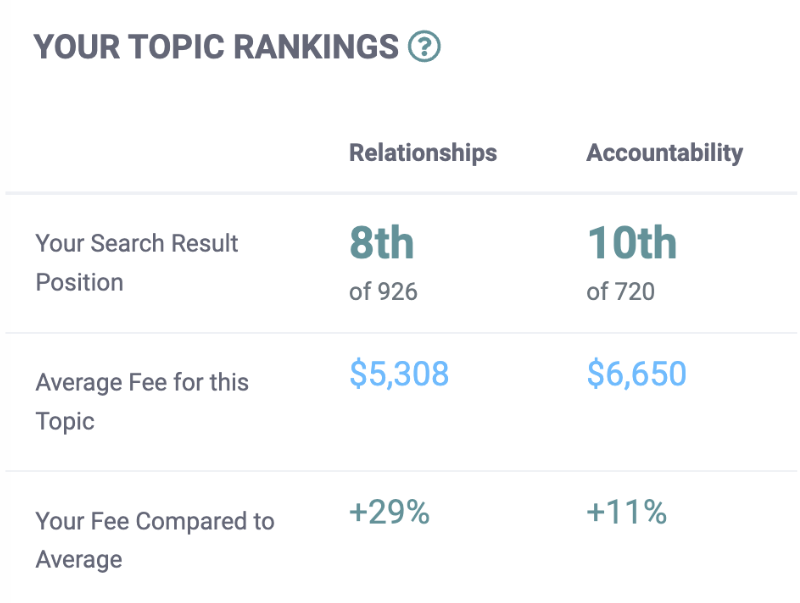Click the word Position in row label
Viewport: 800px width, 603px height.
[80, 283]
